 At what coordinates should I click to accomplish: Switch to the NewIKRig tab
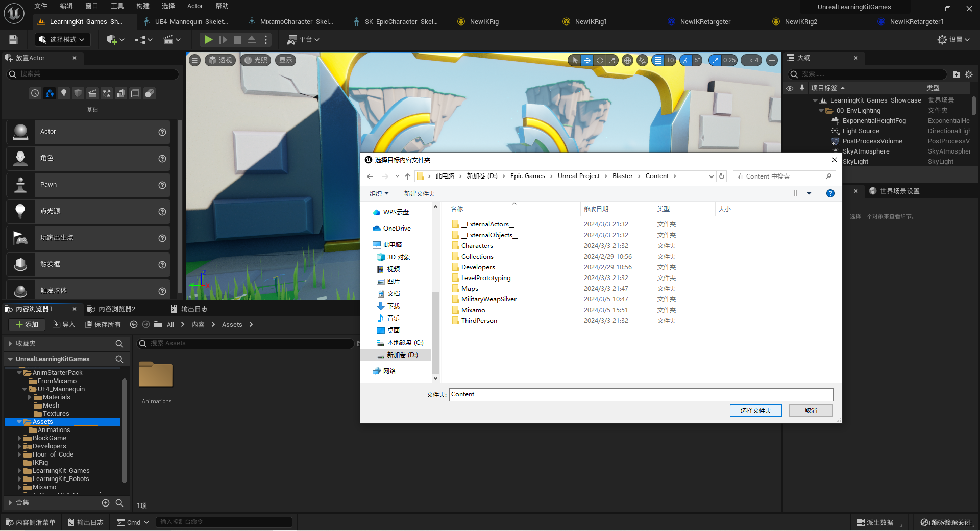point(484,22)
